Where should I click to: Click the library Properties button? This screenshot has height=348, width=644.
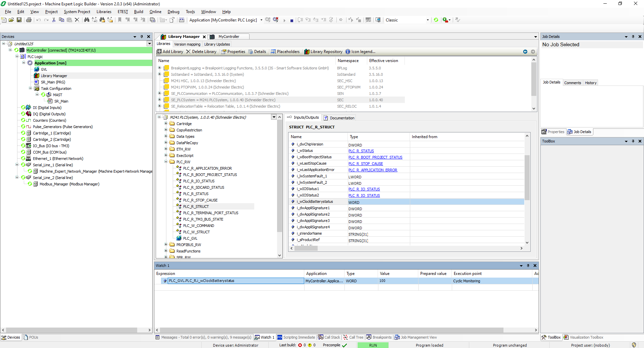233,52
